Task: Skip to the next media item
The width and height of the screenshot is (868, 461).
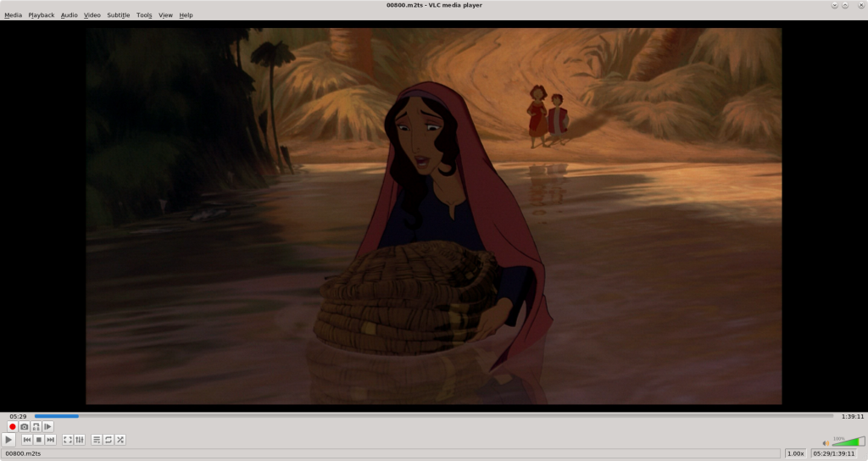Action: click(50, 440)
